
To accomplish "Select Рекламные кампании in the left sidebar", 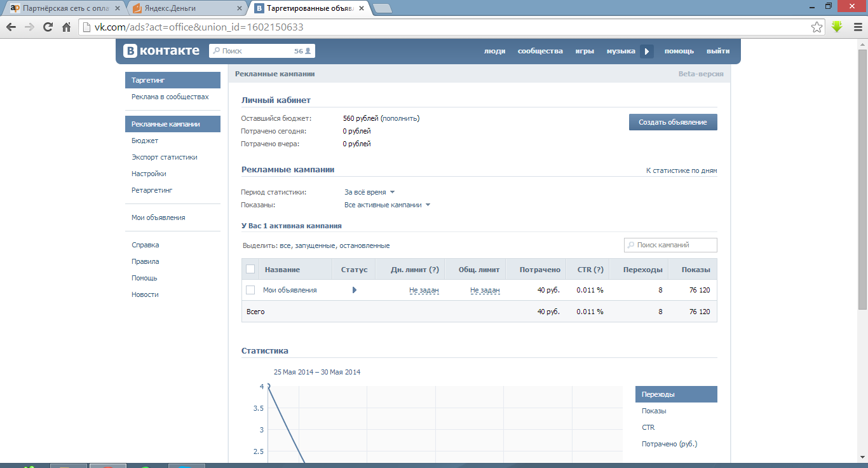I will [173, 124].
